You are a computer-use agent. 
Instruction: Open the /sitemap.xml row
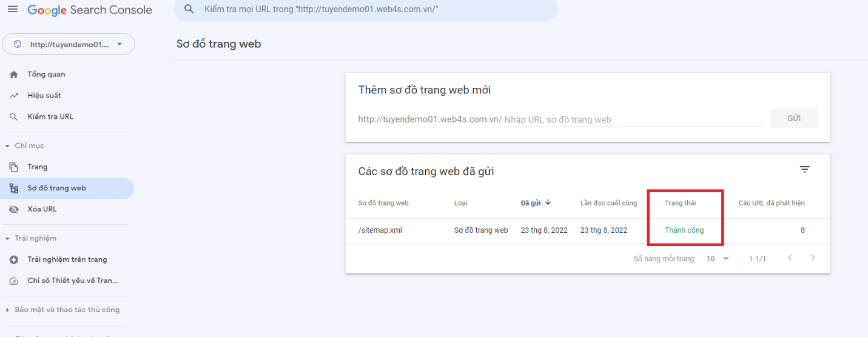588,231
